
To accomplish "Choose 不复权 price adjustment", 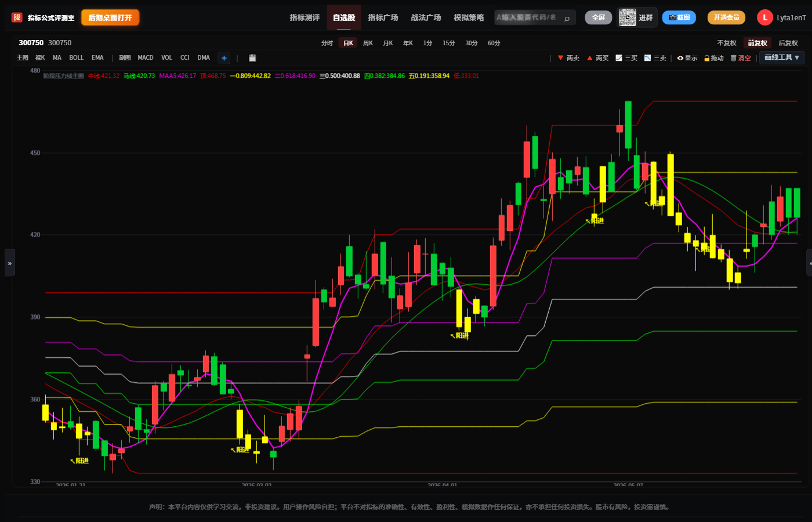I will (727, 43).
